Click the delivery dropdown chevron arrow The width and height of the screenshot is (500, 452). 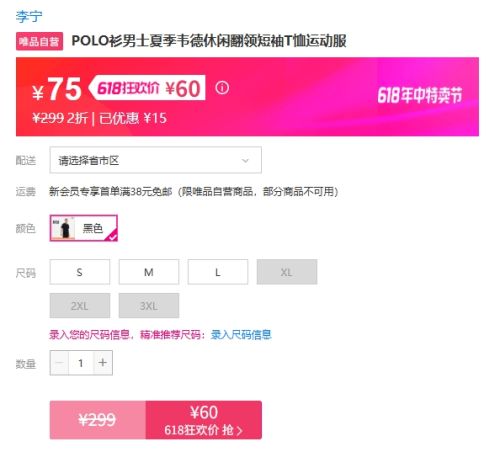(245, 161)
